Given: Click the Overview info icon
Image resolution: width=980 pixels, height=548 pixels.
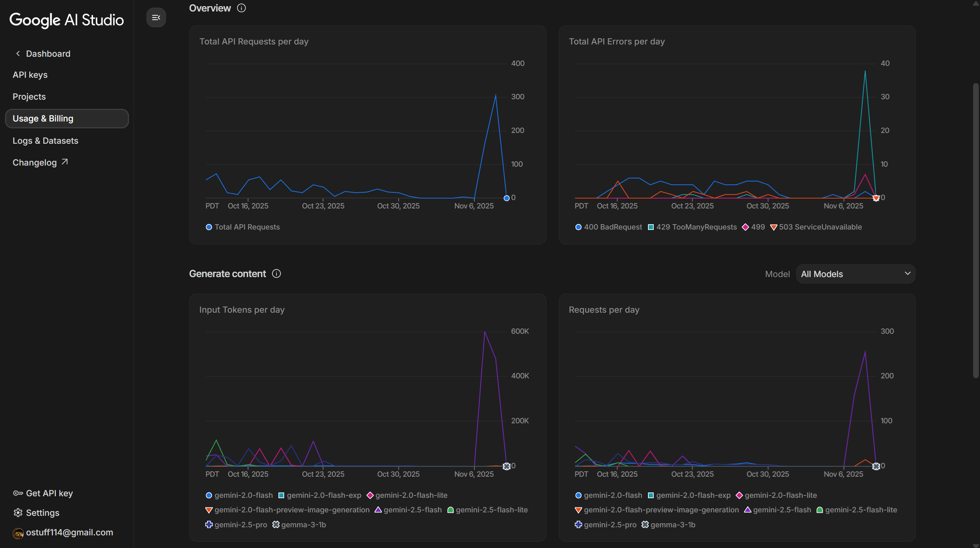Looking at the screenshot, I should pyautogui.click(x=241, y=8).
